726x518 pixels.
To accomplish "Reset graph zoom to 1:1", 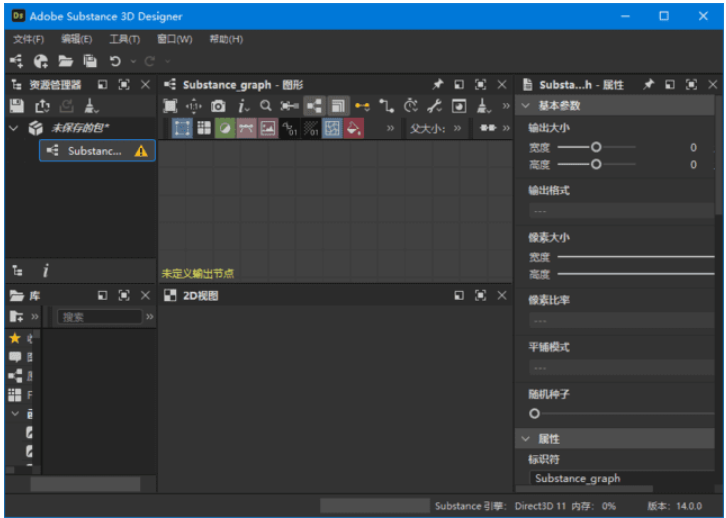I will point(194,106).
